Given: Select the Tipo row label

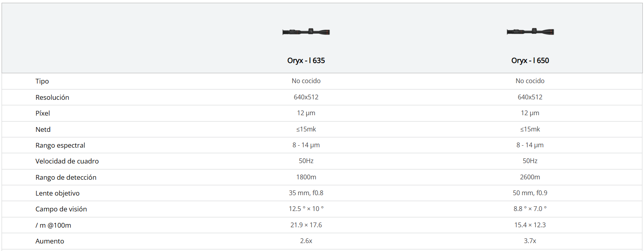Looking at the screenshot, I should pyautogui.click(x=42, y=81).
